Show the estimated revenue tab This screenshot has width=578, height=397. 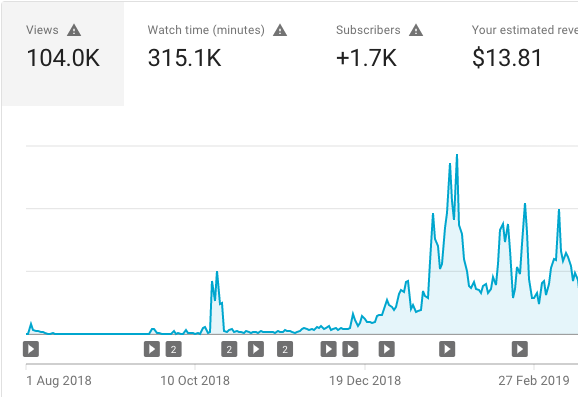click(x=525, y=54)
